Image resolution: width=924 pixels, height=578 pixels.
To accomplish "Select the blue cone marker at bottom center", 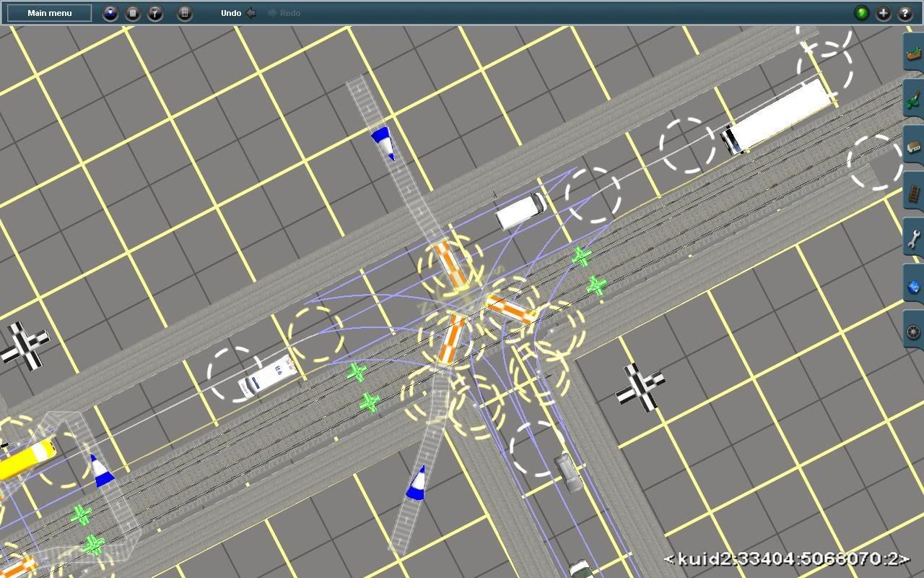I will pos(417,483).
